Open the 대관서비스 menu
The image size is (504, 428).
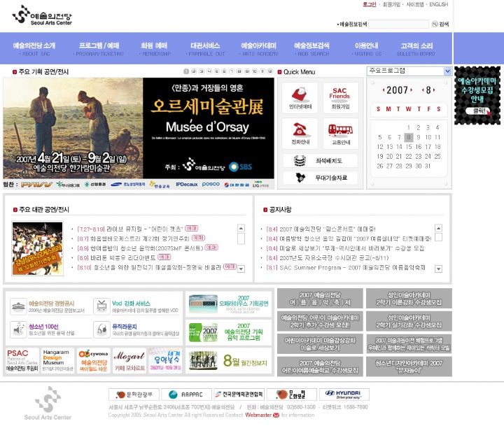pyautogui.click(x=205, y=49)
